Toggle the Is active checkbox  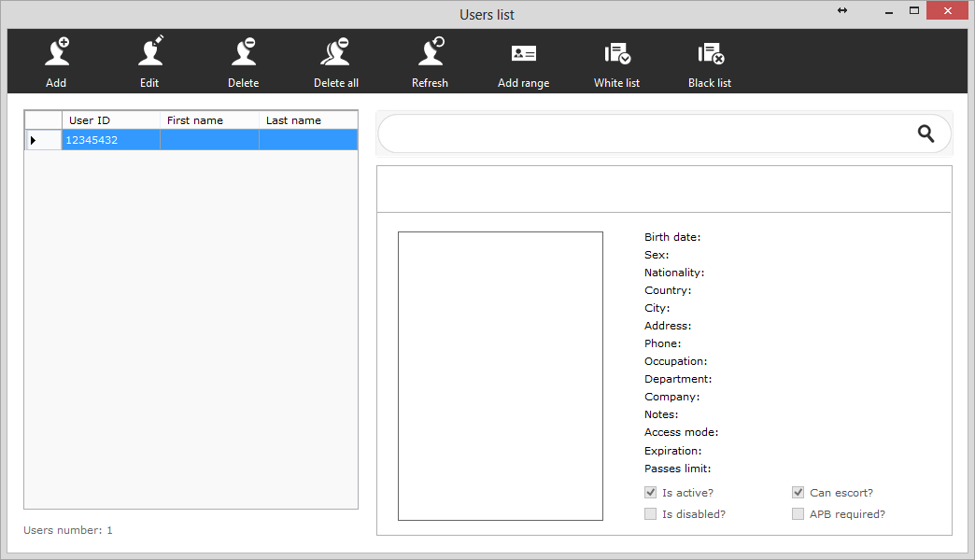(x=650, y=493)
